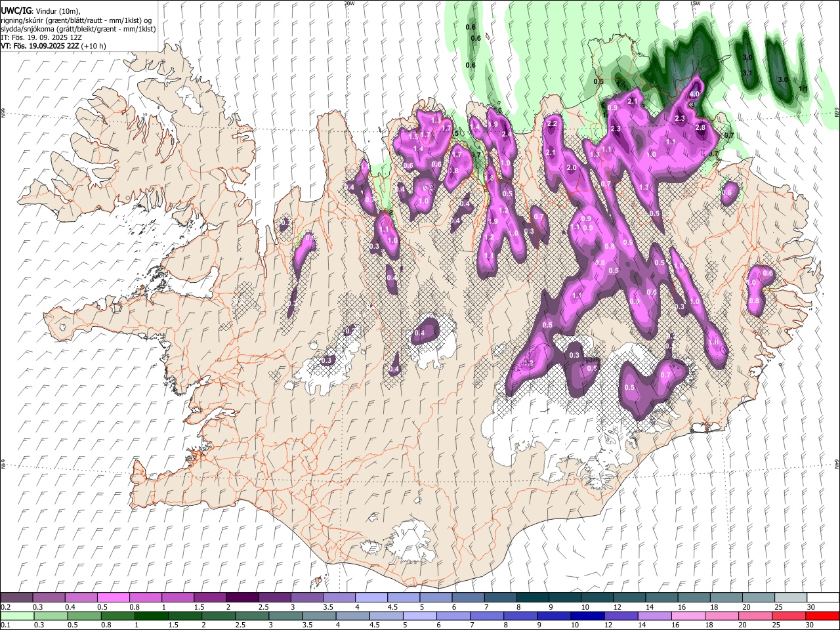Click the 'VT: Fös. 19.09.2025 22Z' valid time
The image size is (840, 630).
pos(39,46)
